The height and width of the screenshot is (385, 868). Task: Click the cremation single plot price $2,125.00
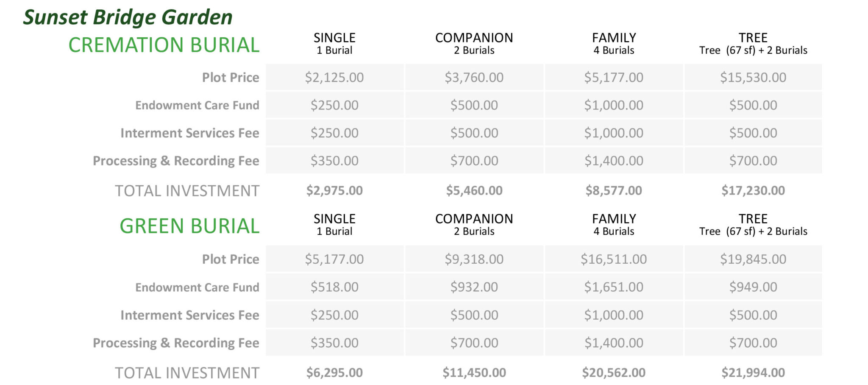(x=334, y=78)
